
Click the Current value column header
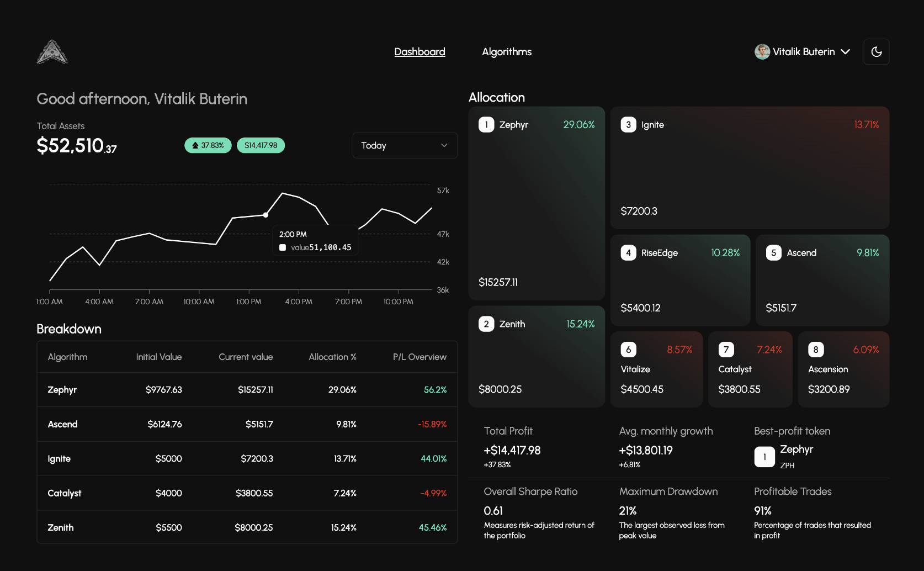coord(246,357)
